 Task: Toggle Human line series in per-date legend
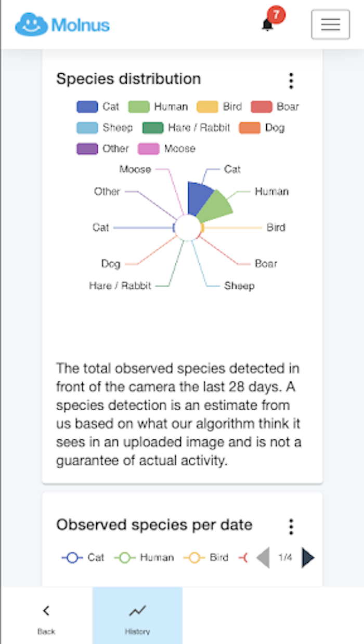[x=125, y=558]
